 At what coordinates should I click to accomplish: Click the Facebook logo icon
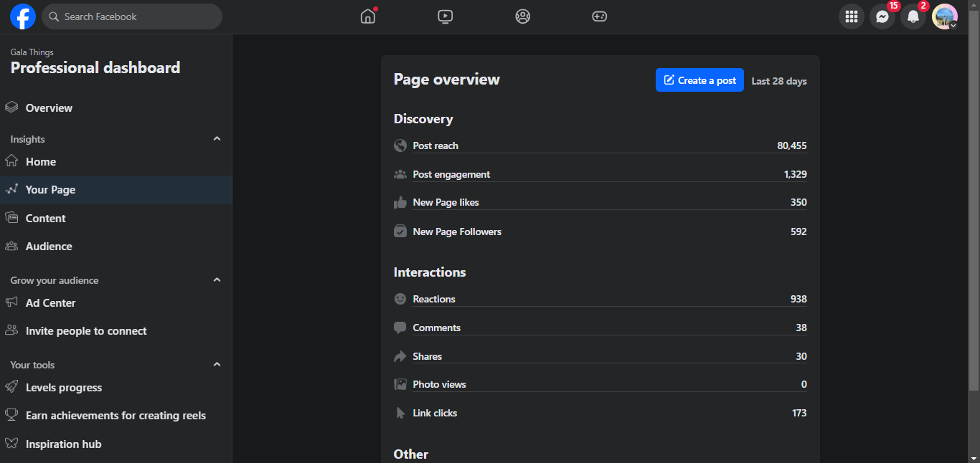pos(23,16)
